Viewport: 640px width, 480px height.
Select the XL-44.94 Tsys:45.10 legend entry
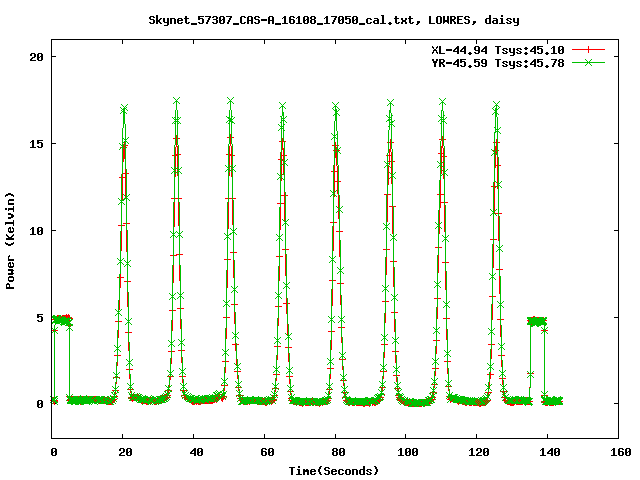(x=498, y=50)
